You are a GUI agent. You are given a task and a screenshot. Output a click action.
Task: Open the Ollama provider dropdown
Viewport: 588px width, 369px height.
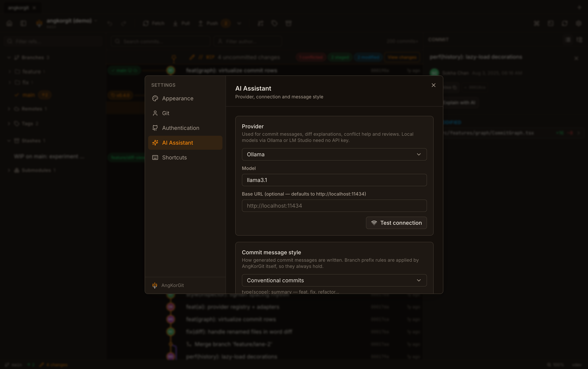(334, 155)
